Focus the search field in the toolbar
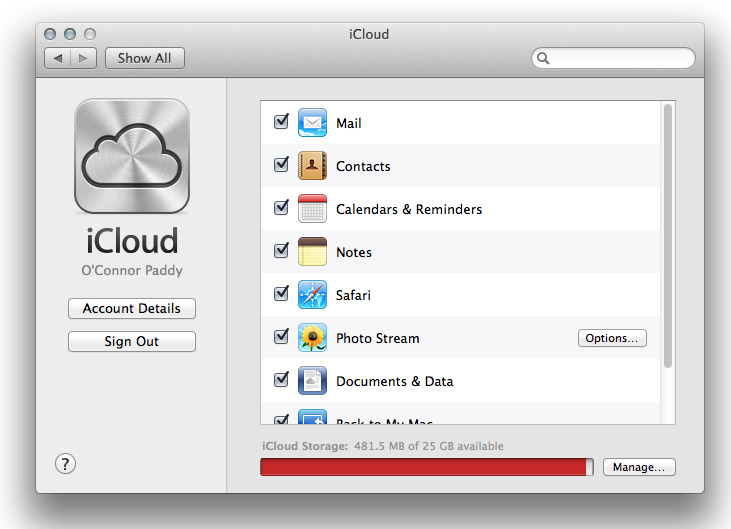 click(x=613, y=58)
